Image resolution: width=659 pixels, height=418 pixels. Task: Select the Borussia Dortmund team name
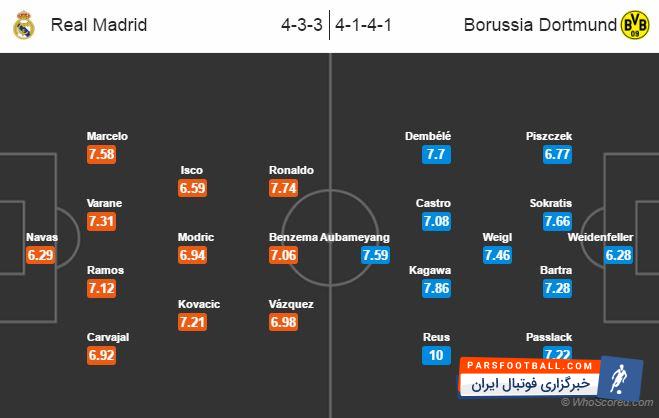538,24
